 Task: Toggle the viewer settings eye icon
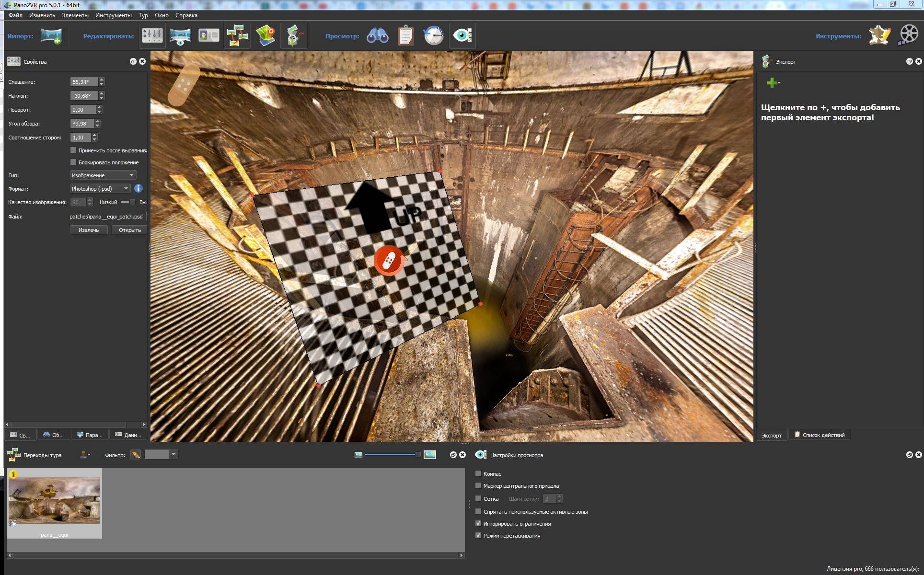pos(462,35)
